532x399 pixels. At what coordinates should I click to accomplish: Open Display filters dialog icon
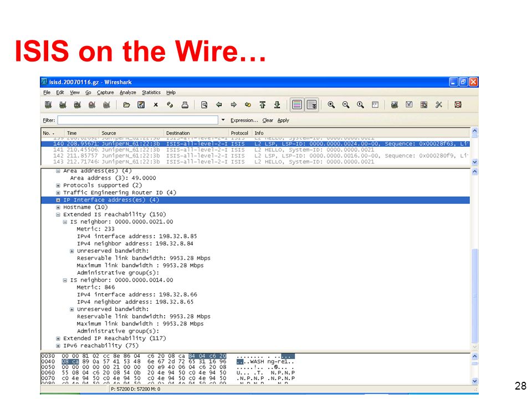409,105
